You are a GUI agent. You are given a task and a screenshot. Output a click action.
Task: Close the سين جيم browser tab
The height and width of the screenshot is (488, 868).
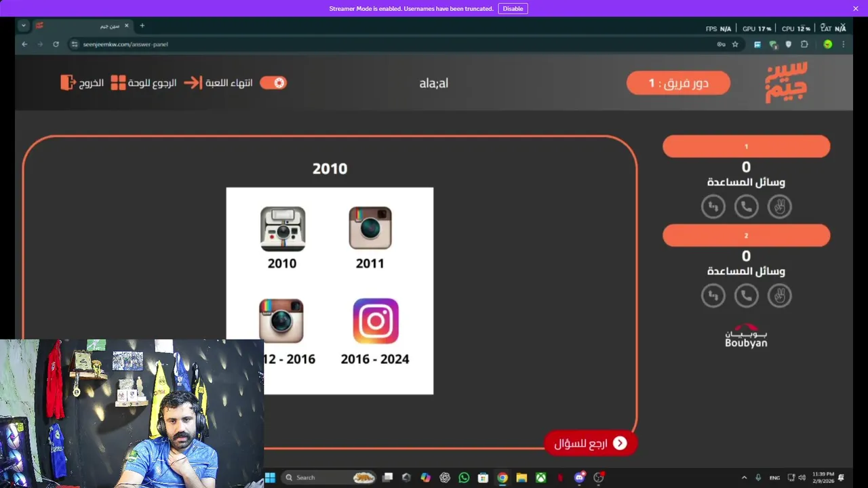click(126, 26)
